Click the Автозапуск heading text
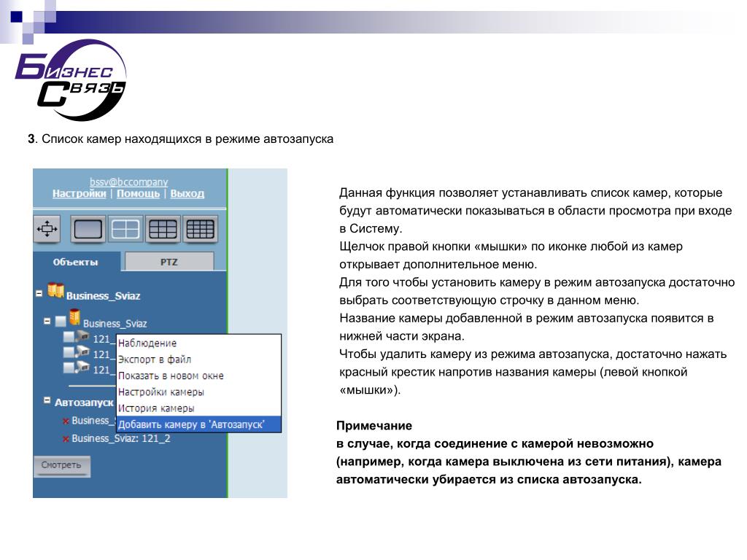Viewport: 747px width, 560px height. pos(84,402)
